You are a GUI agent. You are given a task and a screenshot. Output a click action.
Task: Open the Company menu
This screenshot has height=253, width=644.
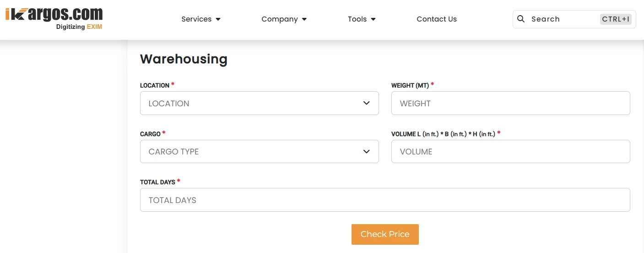tap(279, 19)
